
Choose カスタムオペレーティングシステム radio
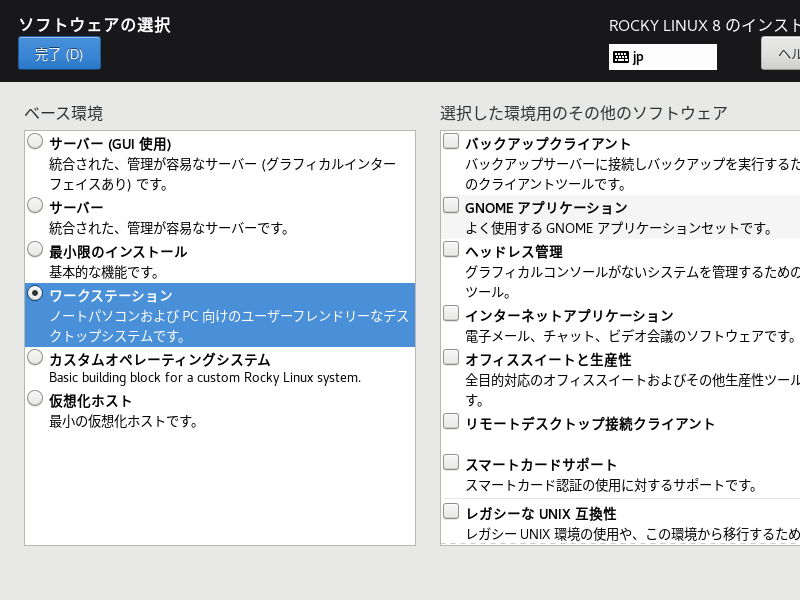click(35, 357)
